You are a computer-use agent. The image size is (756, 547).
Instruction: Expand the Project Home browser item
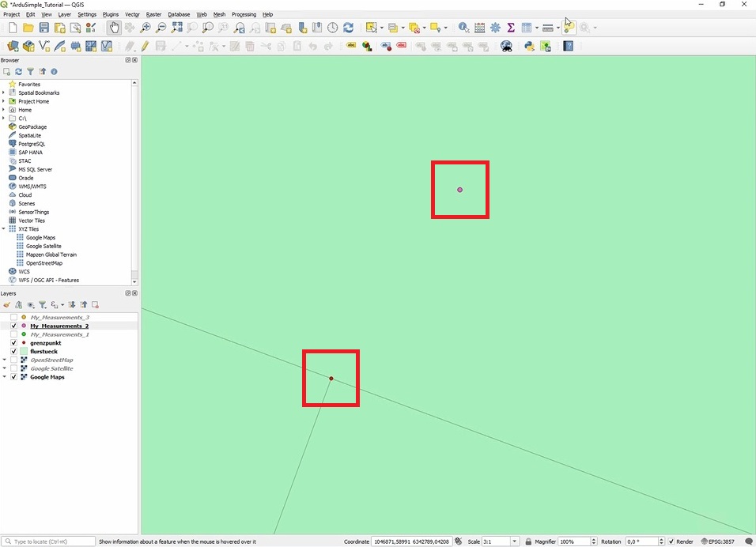(x=4, y=101)
